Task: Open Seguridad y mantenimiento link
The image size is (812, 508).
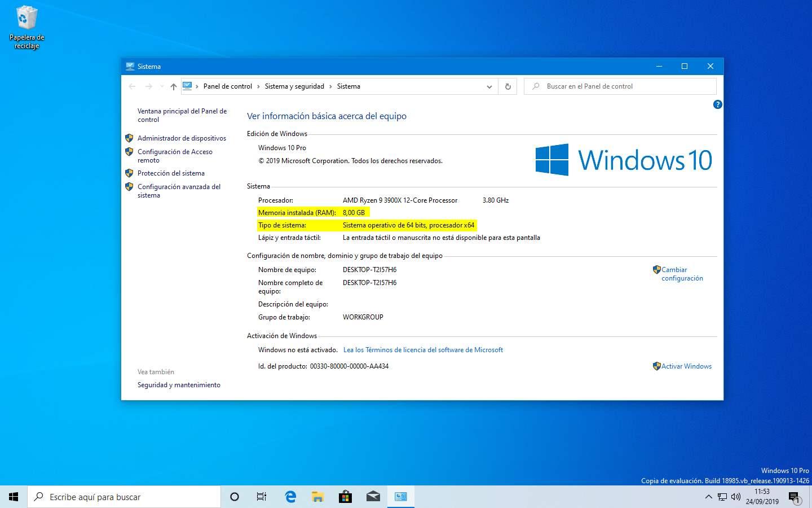Action: point(179,385)
